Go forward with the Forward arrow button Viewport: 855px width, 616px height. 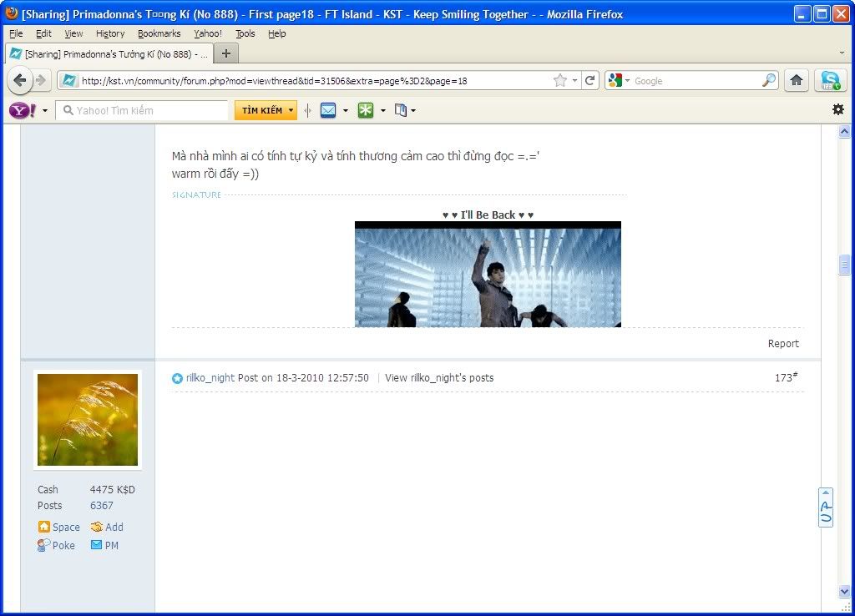(42, 81)
